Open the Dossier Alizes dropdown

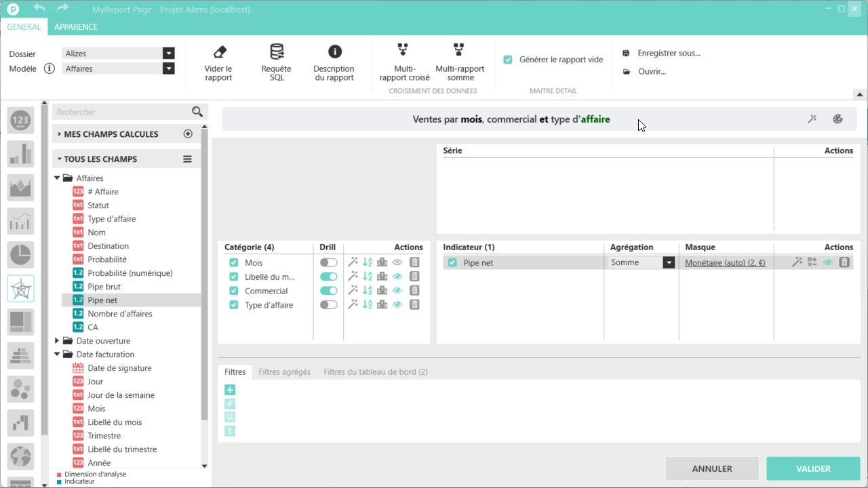tap(168, 54)
